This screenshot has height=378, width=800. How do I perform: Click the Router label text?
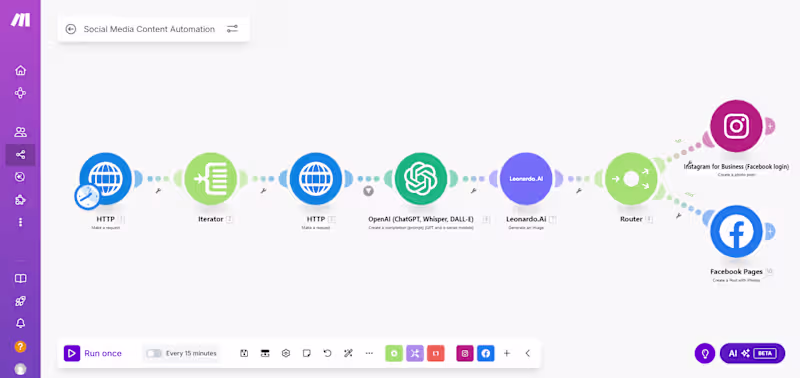click(x=631, y=219)
